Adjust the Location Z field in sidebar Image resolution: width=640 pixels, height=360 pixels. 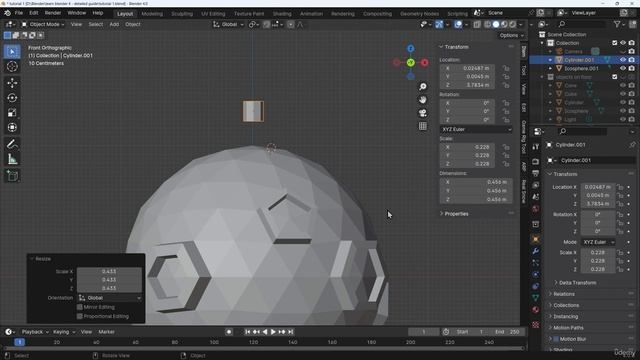[467, 85]
